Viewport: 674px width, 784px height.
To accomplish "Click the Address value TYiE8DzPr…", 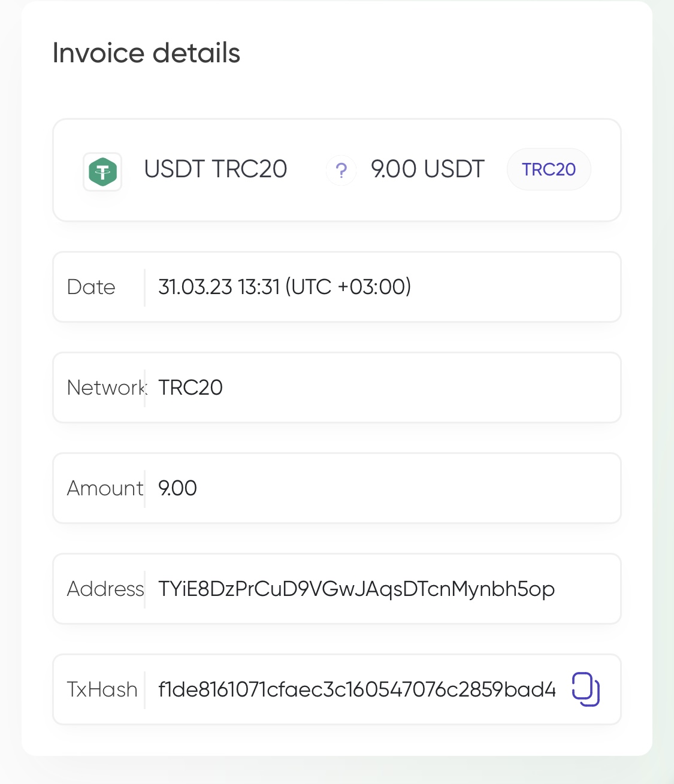I will pyautogui.click(x=356, y=589).
